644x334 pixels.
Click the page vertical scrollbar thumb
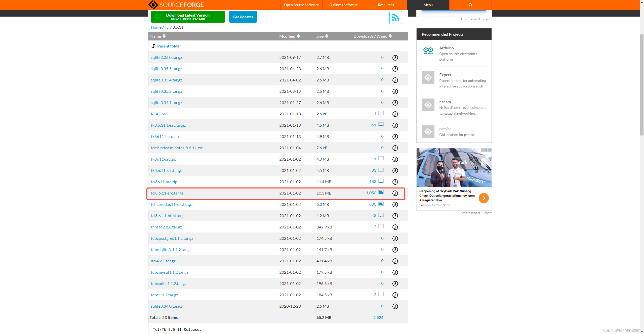[642, 85]
